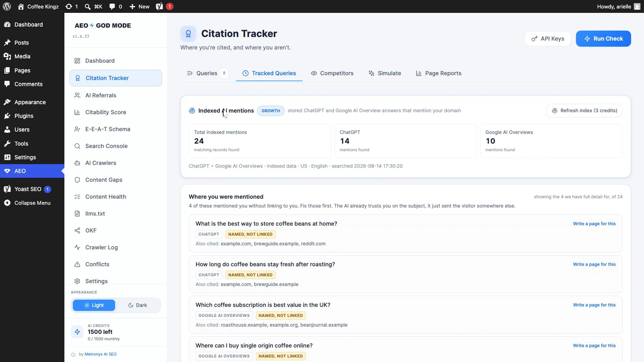
Task: Go to the Page Reports tab
Action: 438,73
